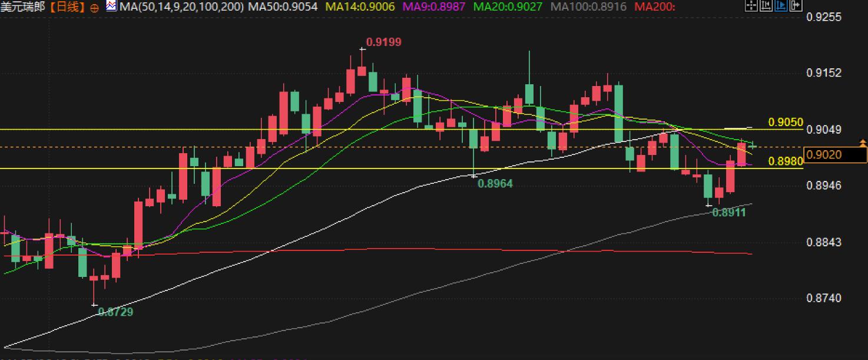Image resolution: width=868 pixels, height=360 pixels.
Task: Open the MA indicator chart icon
Action: coord(112,6)
